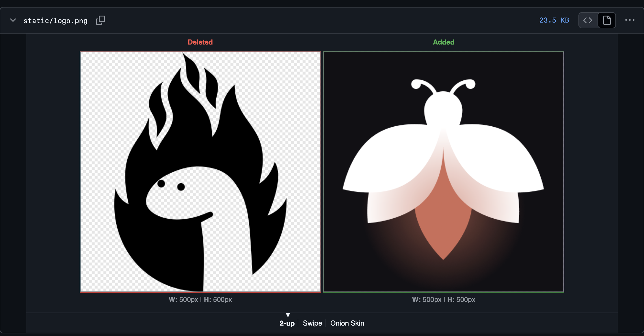Click the dinosaur's eye in deleted logo

[x=161, y=183]
